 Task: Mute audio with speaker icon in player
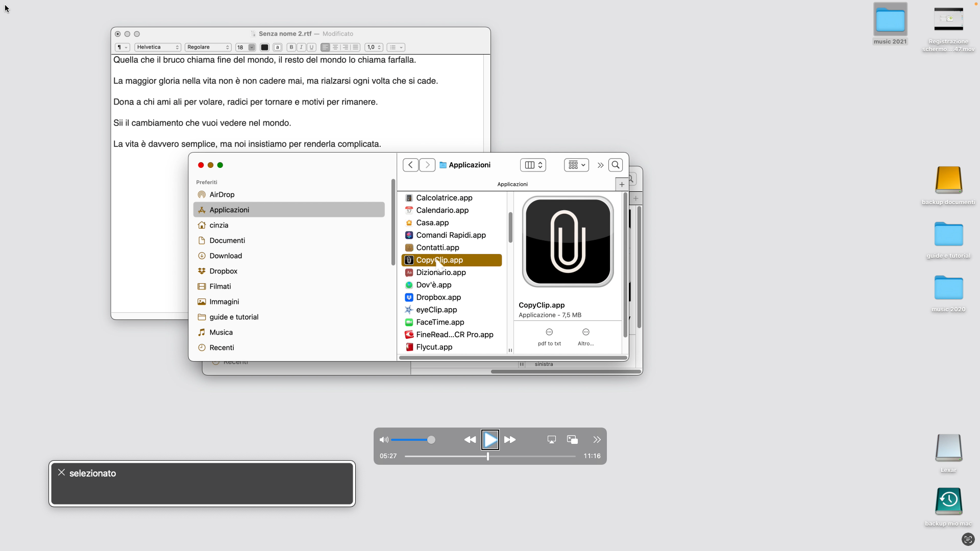[x=384, y=440]
